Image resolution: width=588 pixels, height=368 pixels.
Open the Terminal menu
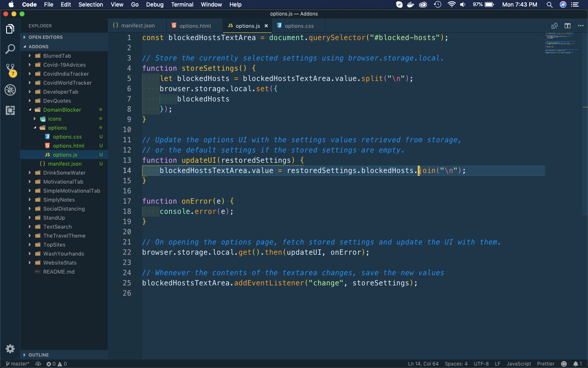pyautogui.click(x=182, y=4)
